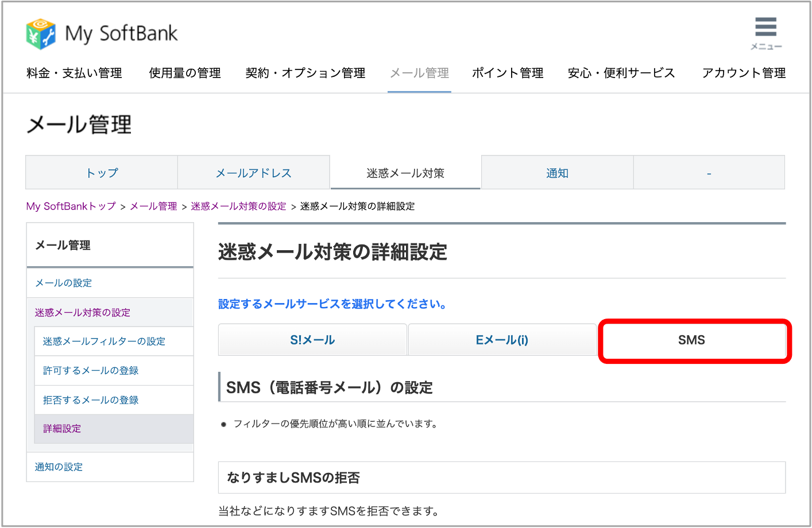This screenshot has width=812, height=528.
Task: Click the blank dash tab
Action: click(709, 173)
